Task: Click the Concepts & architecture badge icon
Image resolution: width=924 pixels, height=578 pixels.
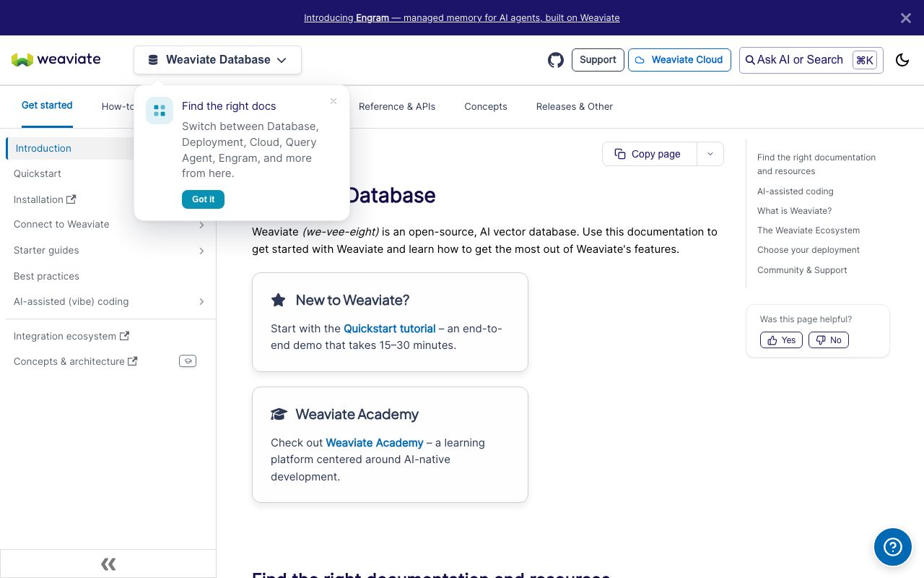Action: (188, 361)
